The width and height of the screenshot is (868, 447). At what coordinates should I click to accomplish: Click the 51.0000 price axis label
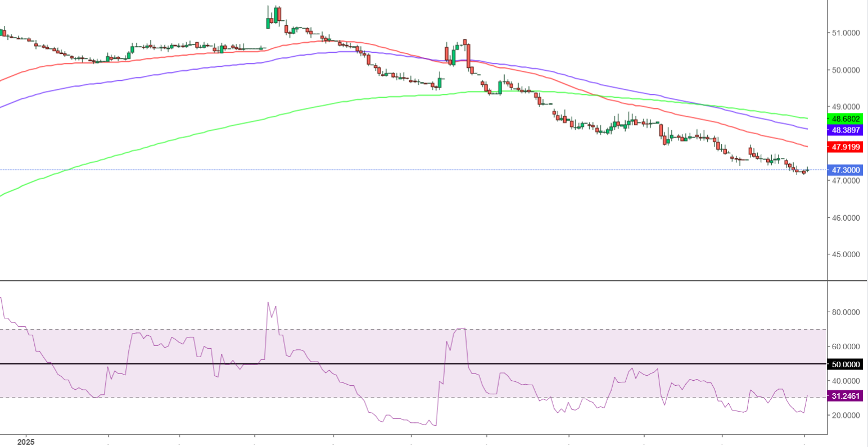coord(846,33)
